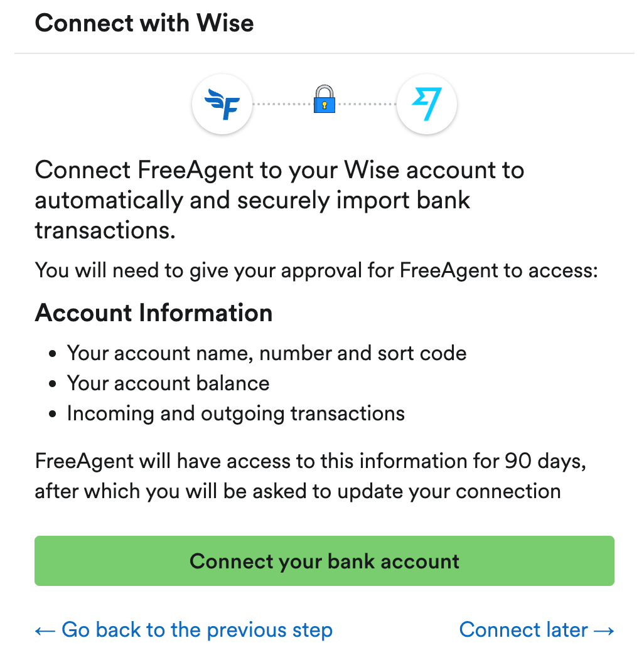
Task: Click the FreeAgent logo icon
Action: pyautogui.click(x=222, y=104)
